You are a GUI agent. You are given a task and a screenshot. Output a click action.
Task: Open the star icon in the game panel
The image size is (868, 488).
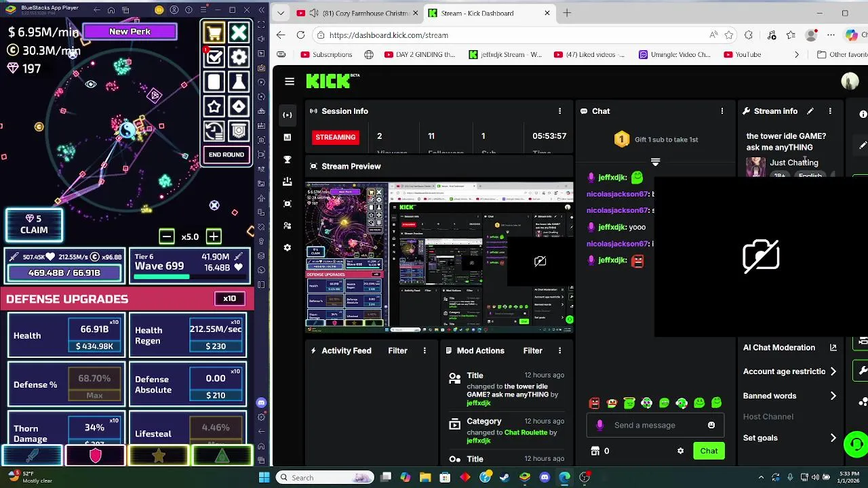click(214, 106)
